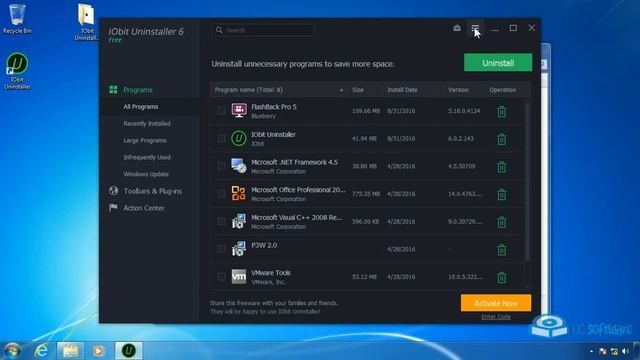The image size is (640, 360).
Task: Open the options menu icon in title bar
Action: (x=475, y=28)
